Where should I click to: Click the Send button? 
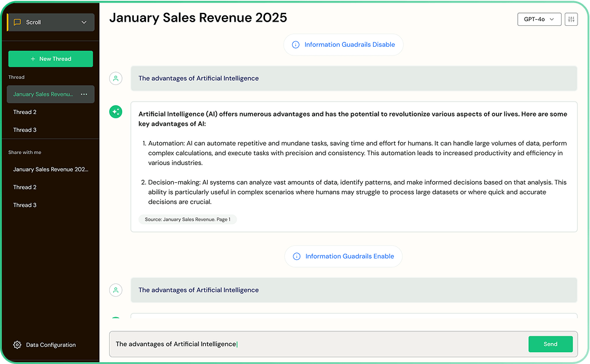(550, 344)
